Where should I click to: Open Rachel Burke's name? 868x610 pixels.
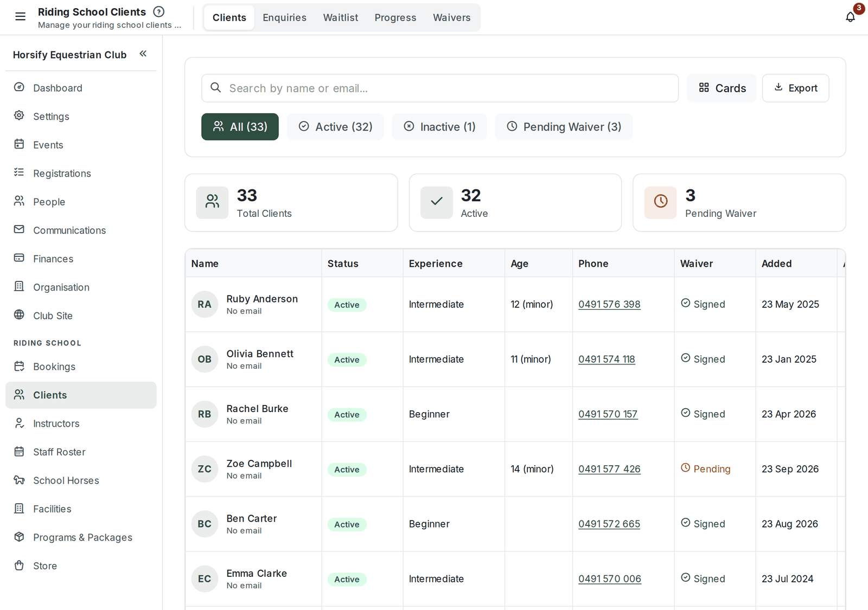[x=257, y=408]
